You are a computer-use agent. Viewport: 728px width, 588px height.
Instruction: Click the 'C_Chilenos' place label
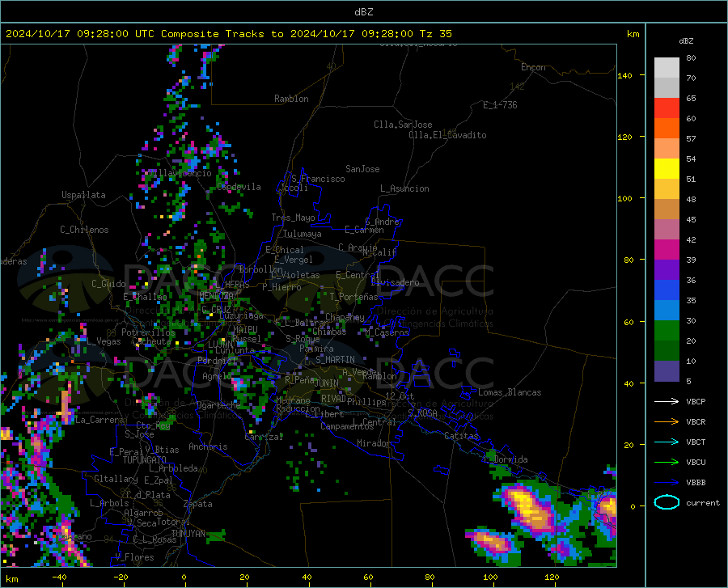click(84, 229)
